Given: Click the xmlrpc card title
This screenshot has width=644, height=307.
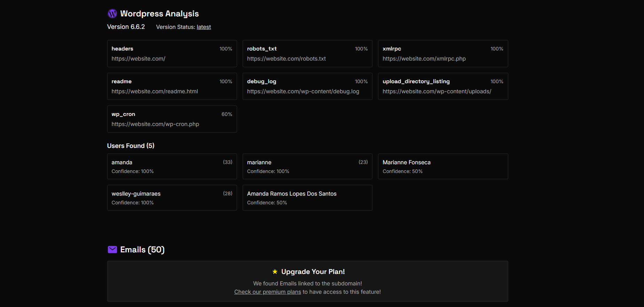Looking at the screenshot, I should 392,49.
